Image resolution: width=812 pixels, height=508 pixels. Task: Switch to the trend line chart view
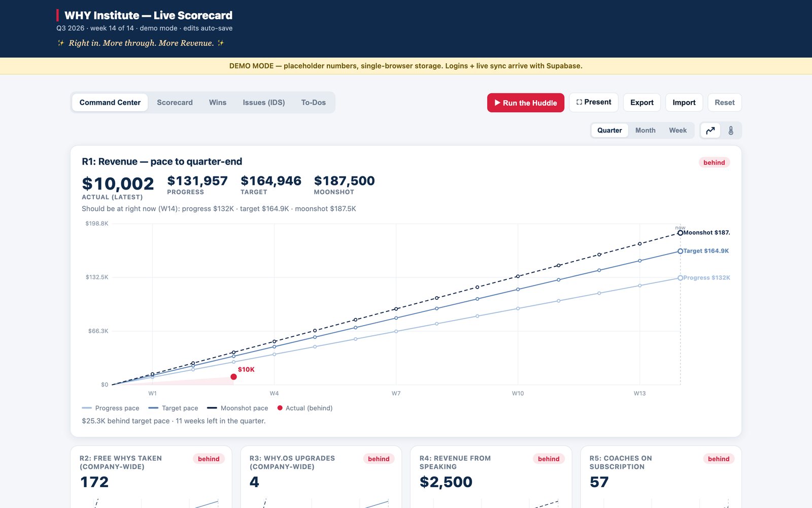710,131
